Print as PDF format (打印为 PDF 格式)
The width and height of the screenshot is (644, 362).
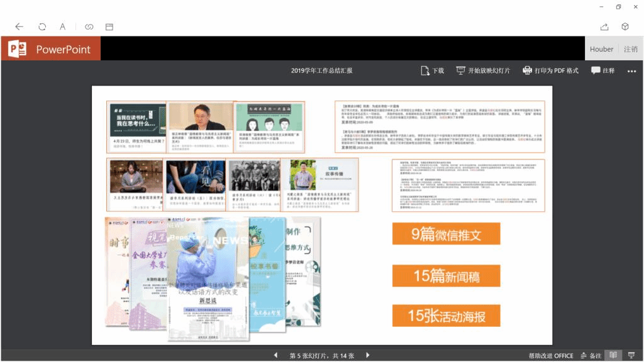(x=550, y=71)
